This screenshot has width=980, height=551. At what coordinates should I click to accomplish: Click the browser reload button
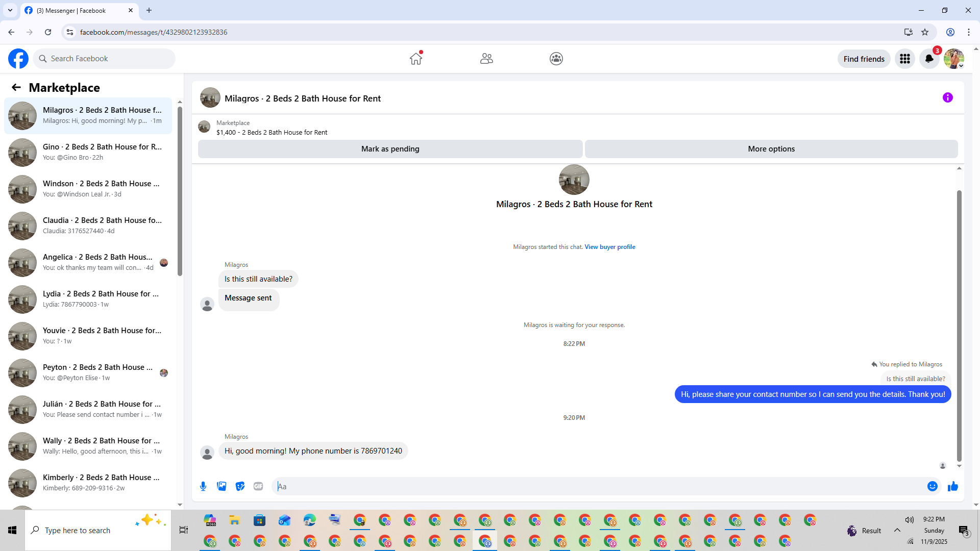tap(48, 32)
